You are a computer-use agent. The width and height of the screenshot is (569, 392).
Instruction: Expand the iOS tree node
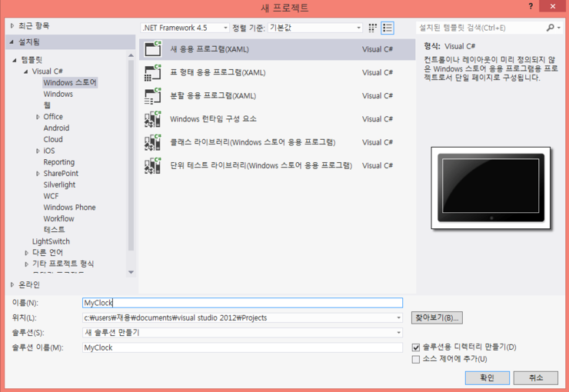click(38, 151)
